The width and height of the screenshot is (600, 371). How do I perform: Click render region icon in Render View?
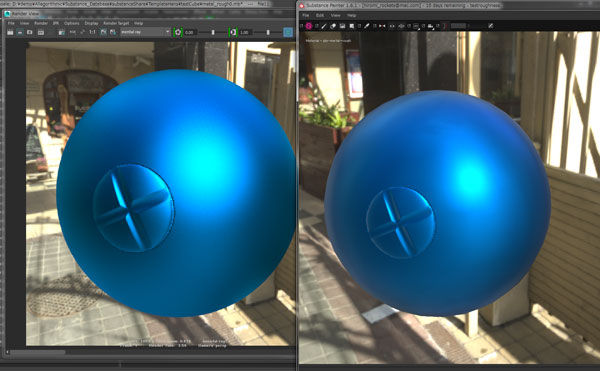pos(20,32)
